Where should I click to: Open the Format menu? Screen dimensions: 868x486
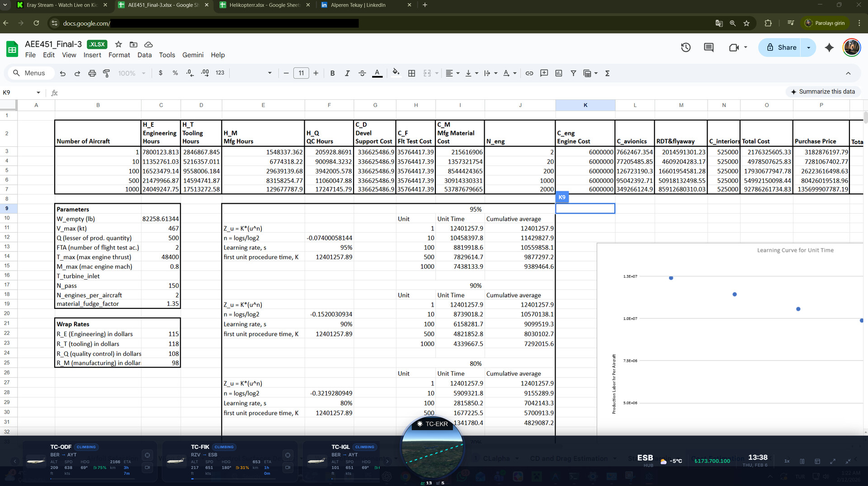pyautogui.click(x=119, y=55)
